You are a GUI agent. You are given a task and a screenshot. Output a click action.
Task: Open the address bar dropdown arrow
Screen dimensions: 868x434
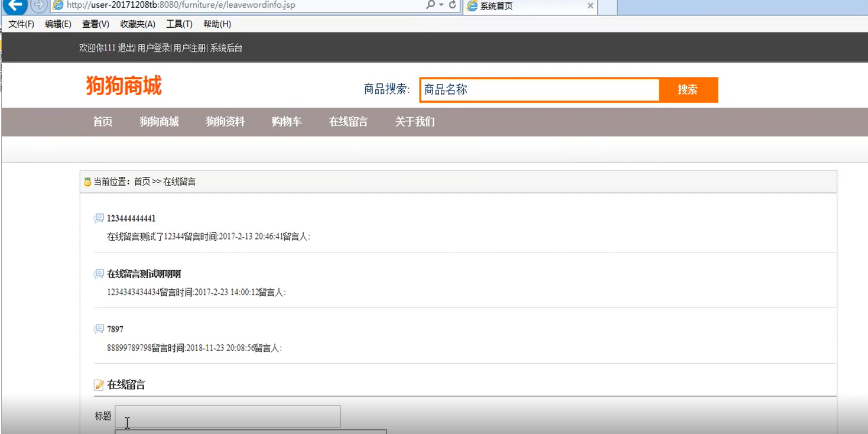tap(441, 5)
